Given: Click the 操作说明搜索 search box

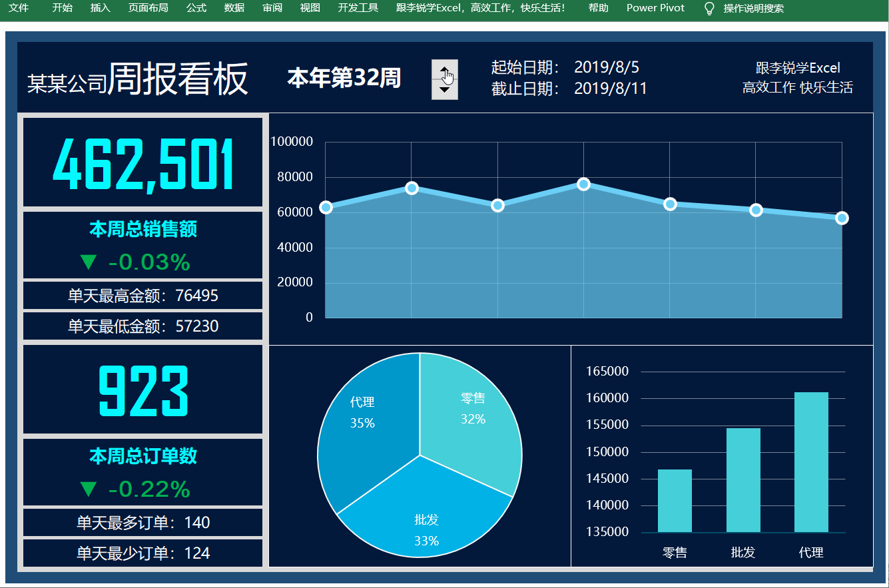Looking at the screenshot, I should tap(753, 9).
